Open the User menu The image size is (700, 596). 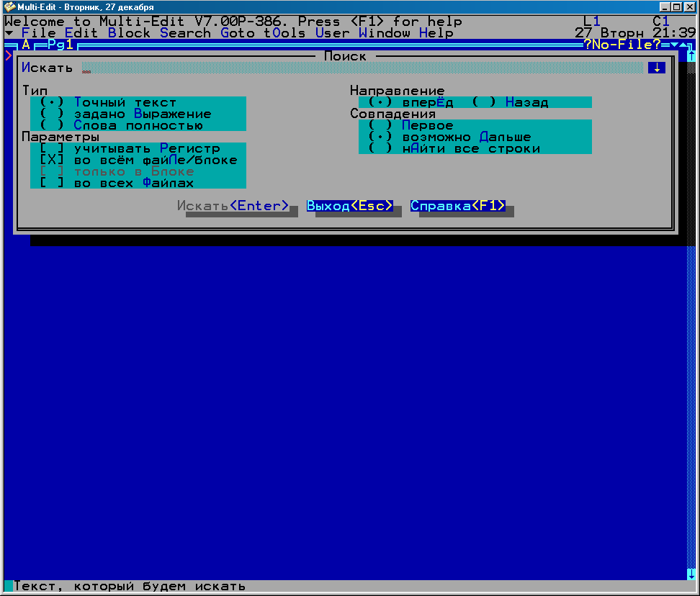point(333,33)
